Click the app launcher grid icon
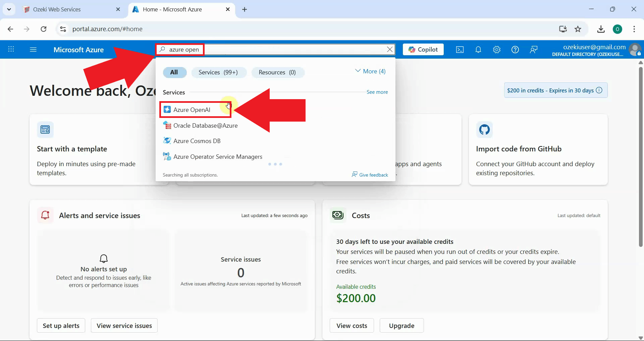644x341 pixels. (11, 49)
